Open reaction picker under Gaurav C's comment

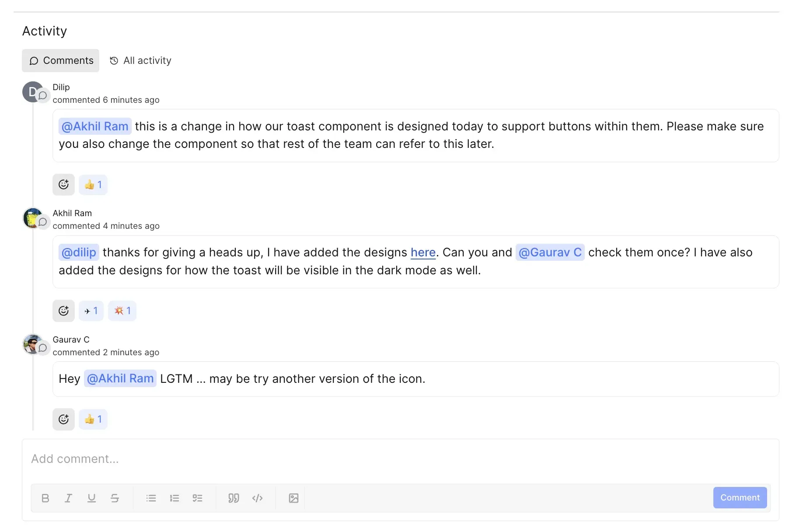point(63,419)
